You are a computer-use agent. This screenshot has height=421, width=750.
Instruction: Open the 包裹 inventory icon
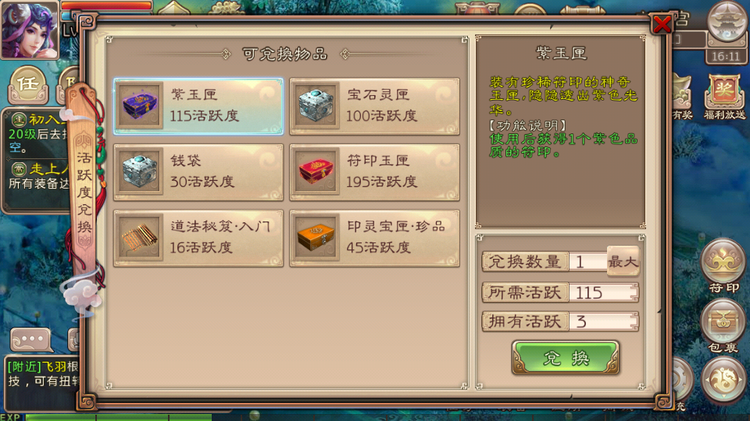723,323
